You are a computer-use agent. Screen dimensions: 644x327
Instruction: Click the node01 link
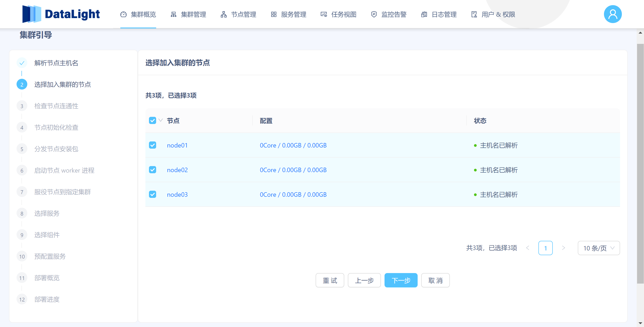177,145
